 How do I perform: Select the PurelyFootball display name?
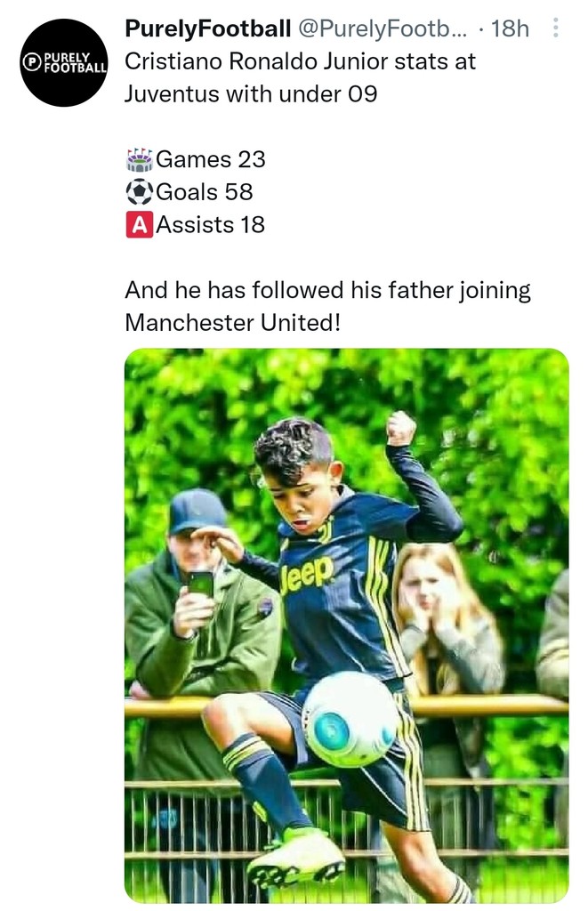[x=208, y=28]
